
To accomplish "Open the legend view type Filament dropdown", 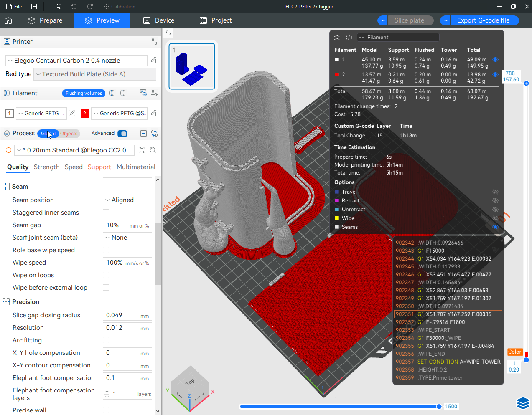I will pos(398,38).
